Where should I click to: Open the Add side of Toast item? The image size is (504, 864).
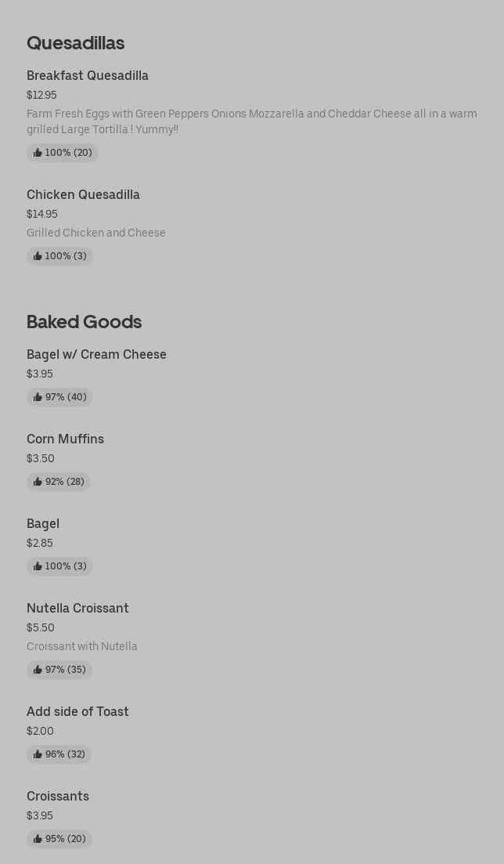click(77, 712)
